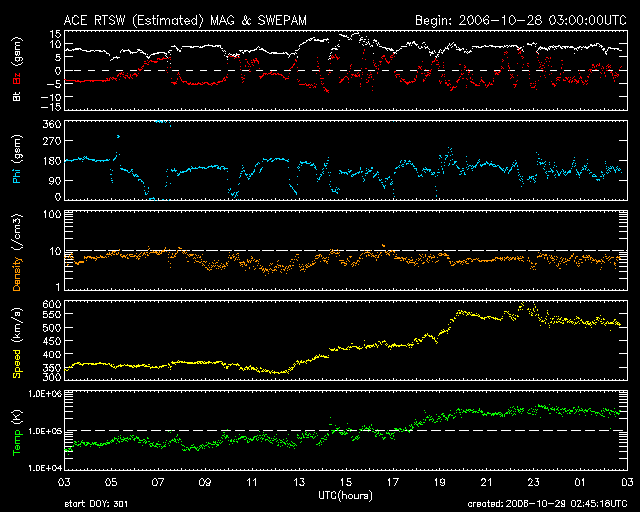
Task: Click the '01' hour tick label
Action: click(580, 483)
